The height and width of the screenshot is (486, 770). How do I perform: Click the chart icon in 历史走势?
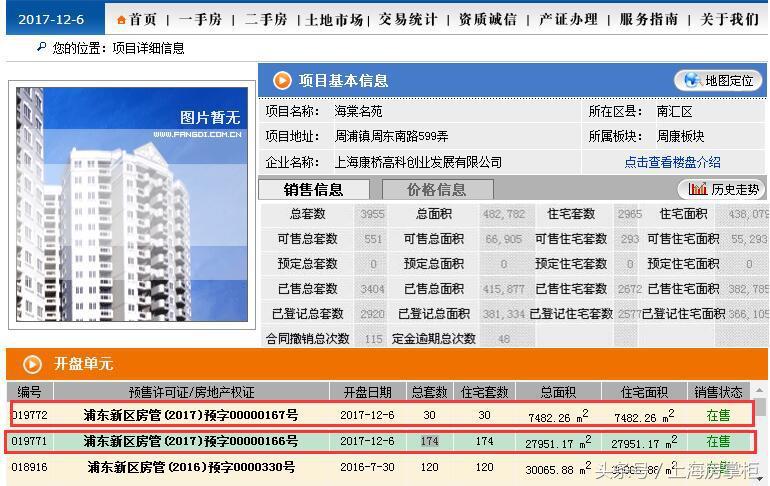pos(697,189)
